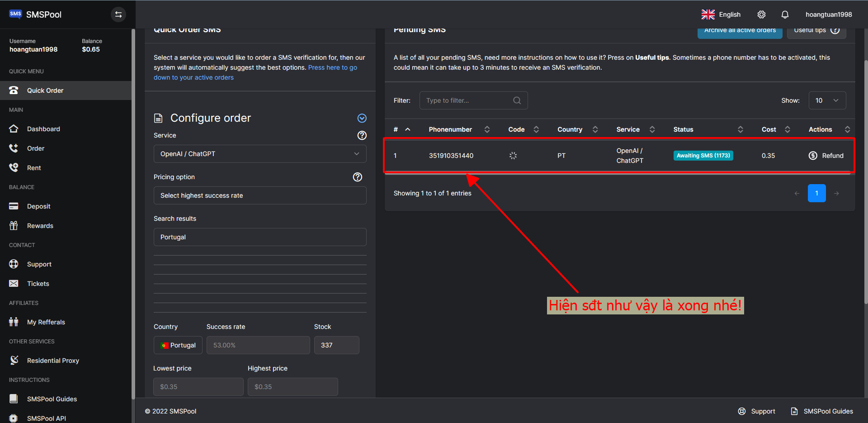
Task: Click the go down to active orders link
Action: click(193, 77)
